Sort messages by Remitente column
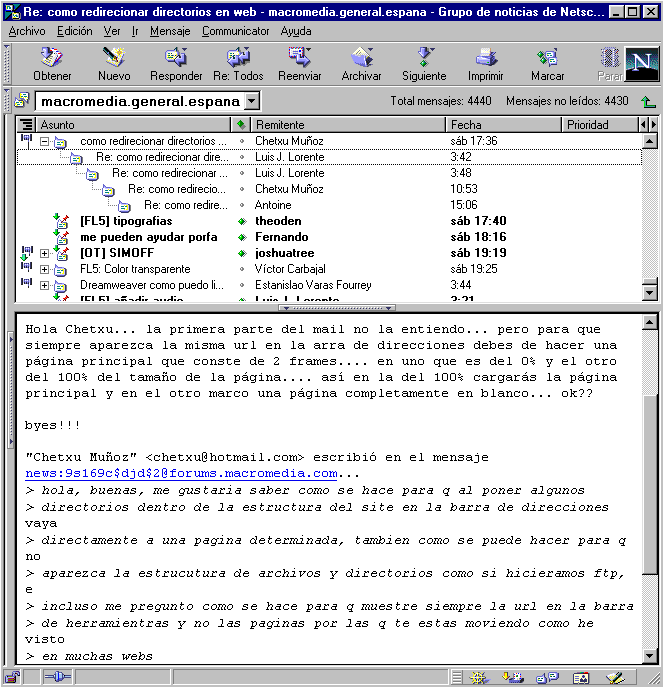The width and height of the screenshot is (663, 687). (348, 125)
